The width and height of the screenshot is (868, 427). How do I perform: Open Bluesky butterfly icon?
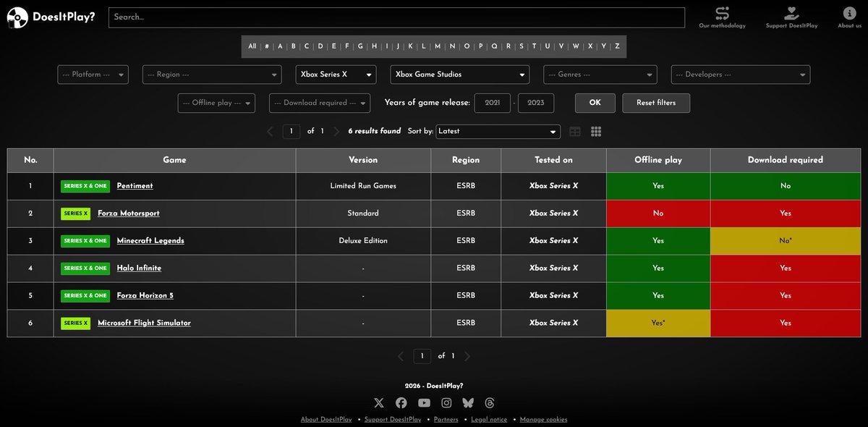pos(468,403)
